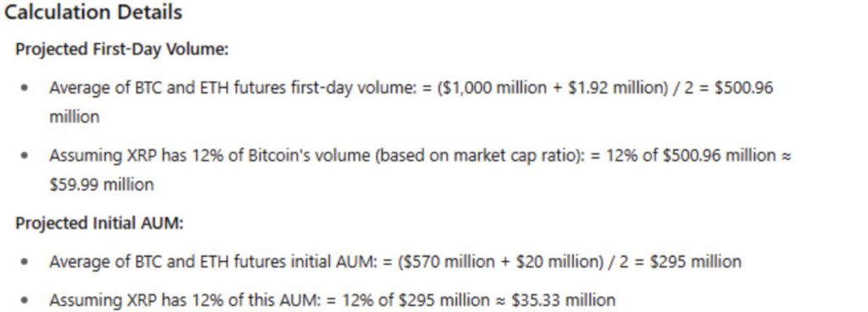Click the wrapped word "million" under the first bullet
Screen dimensions: 868x312
pos(75,117)
